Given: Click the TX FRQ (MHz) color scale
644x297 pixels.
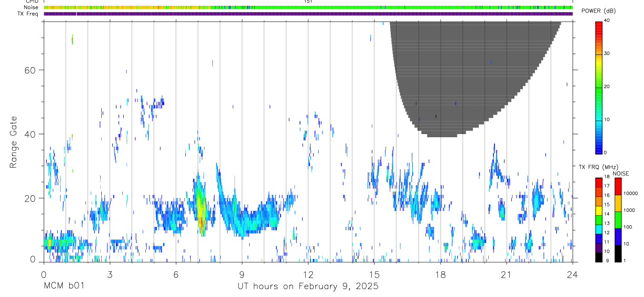Looking at the screenshot, I should 598,219.
